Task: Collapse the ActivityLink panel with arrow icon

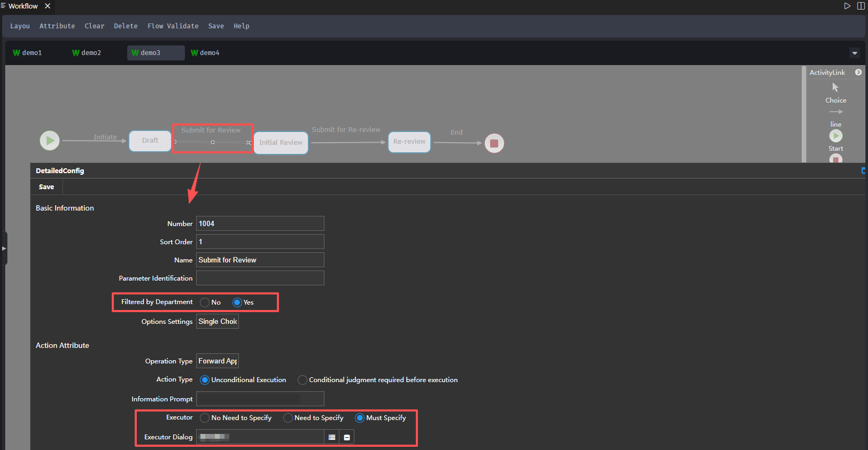Action: (858, 72)
